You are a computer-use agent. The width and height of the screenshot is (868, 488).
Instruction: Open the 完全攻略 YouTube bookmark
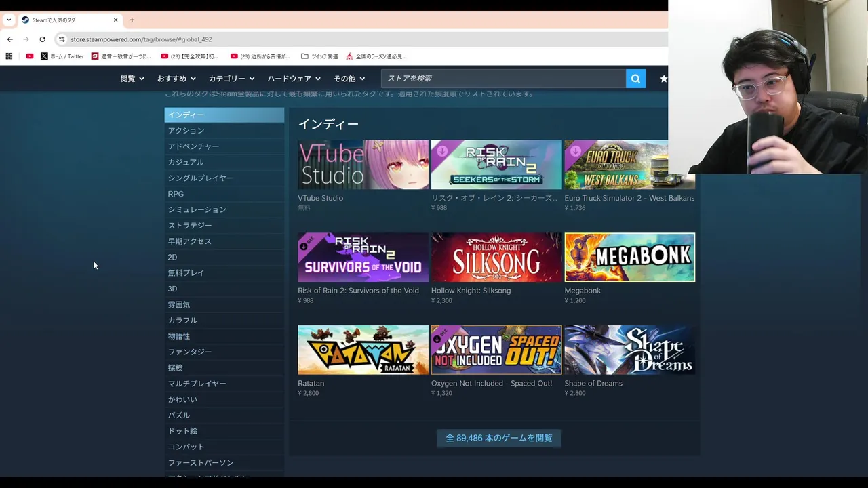pos(190,56)
